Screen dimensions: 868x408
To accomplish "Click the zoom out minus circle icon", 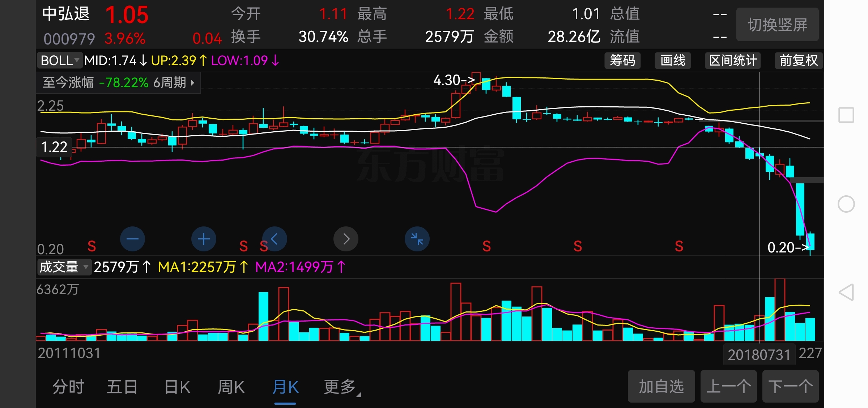I will [x=132, y=239].
